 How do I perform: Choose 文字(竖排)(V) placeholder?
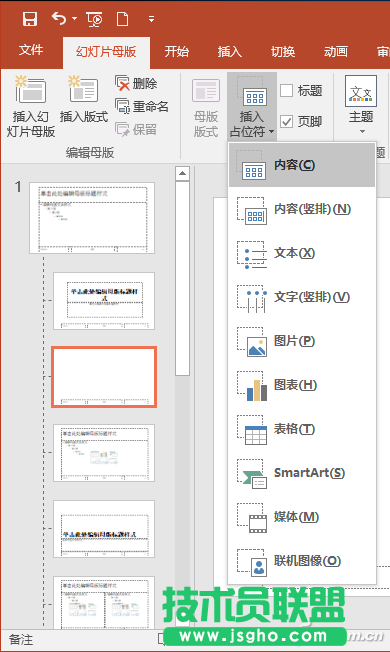(x=302, y=297)
